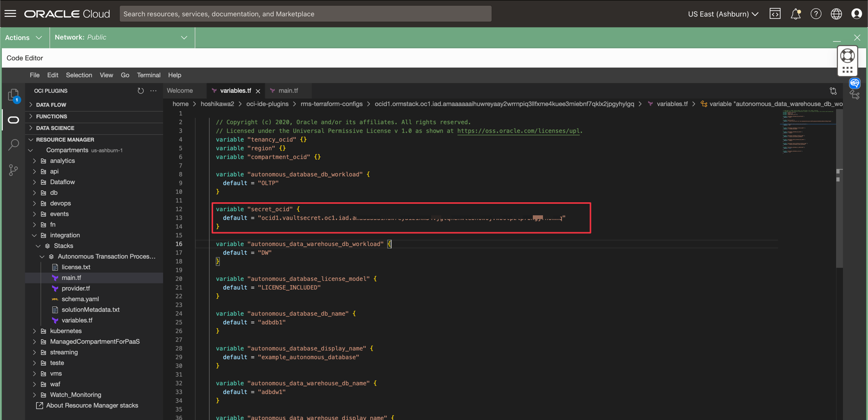
Task: Switch to the variables.tf tab
Action: click(x=235, y=90)
